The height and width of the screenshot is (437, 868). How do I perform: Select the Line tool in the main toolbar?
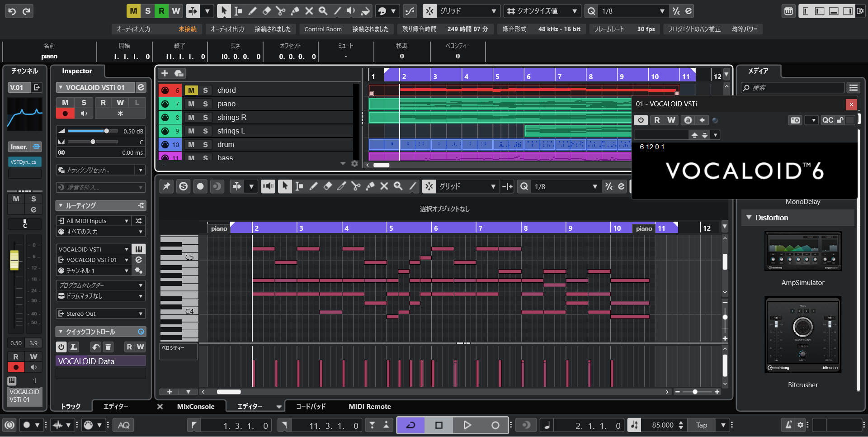pyautogui.click(x=337, y=11)
